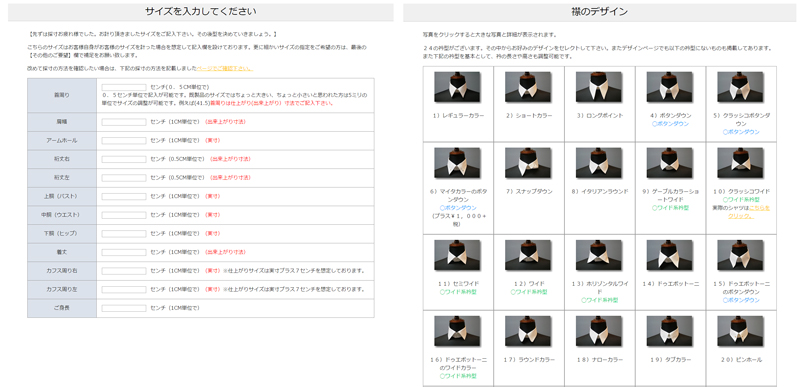Select the 着丈 length input field

(x=123, y=252)
